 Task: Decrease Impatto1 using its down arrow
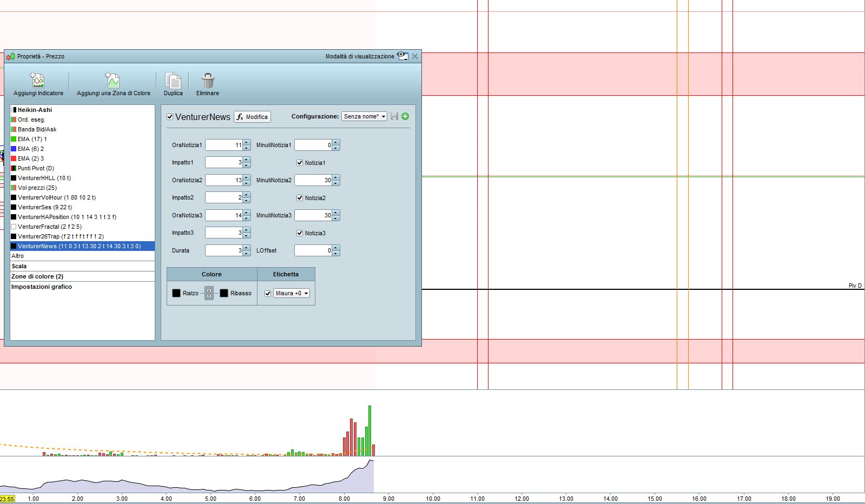coord(247,165)
